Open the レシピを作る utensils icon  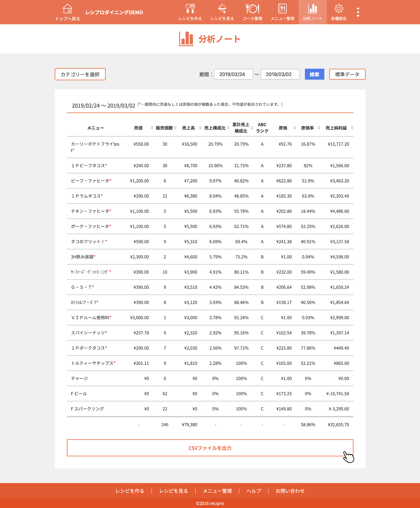190,9
